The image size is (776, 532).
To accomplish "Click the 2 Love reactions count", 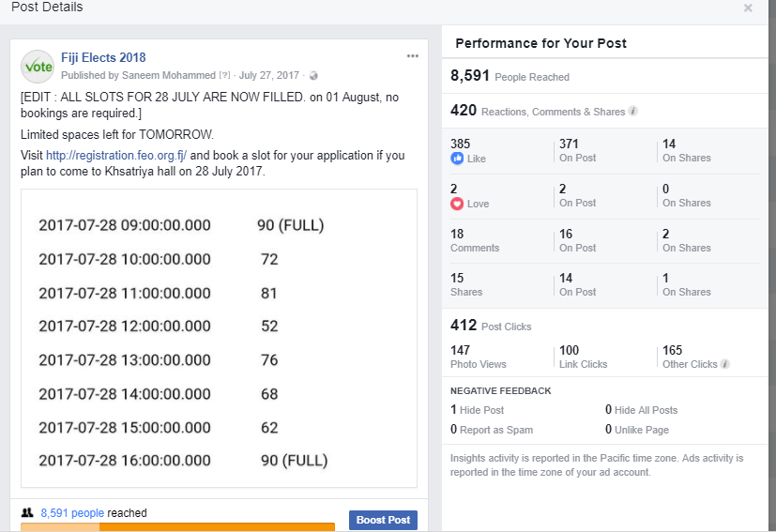I will coord(454,189).
